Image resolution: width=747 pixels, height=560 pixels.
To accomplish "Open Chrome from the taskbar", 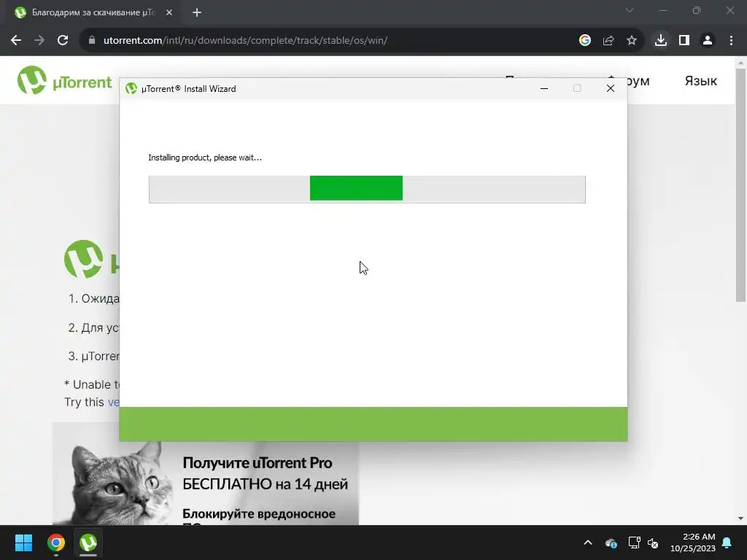I will [x=56, y=542].
